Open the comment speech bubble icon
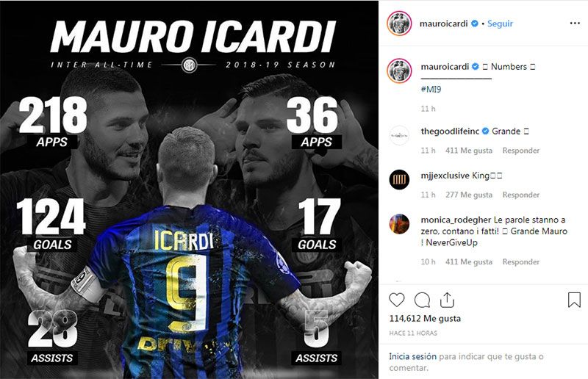The width and height of the screenshot is (588, 379). tap(422, 300)
